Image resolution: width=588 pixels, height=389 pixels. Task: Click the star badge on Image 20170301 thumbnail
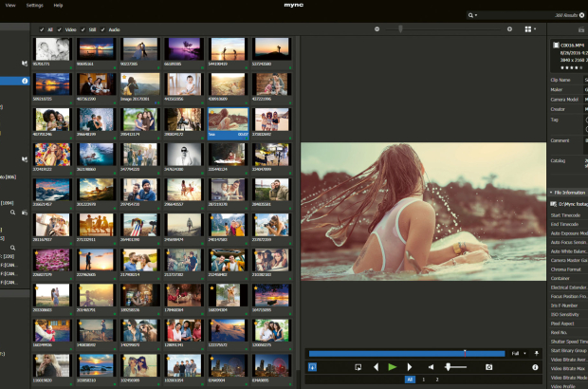124,77
